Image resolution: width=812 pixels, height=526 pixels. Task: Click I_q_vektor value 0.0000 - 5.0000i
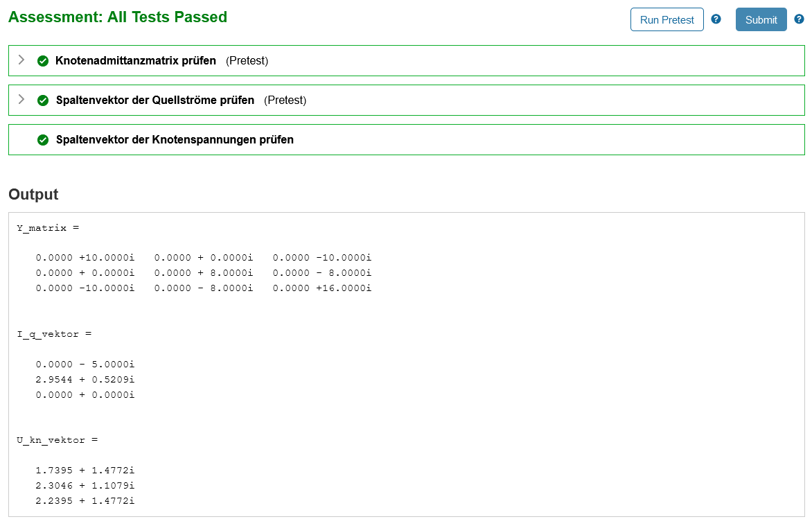pyautogui.click(x=85, y=365)
